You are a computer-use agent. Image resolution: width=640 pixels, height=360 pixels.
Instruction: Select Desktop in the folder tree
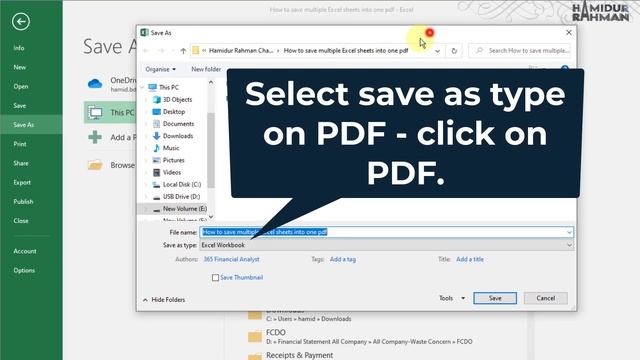(x=173, y=112)
